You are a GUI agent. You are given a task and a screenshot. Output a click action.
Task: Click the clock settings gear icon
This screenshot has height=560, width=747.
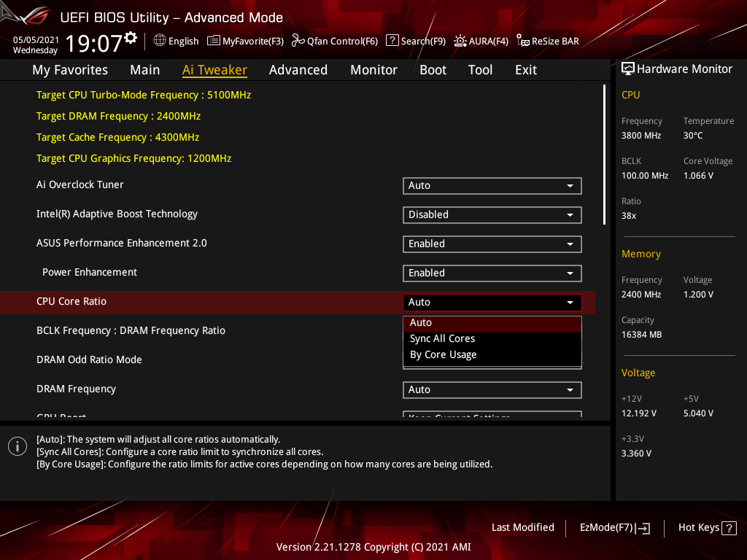[x=131, y=38]
